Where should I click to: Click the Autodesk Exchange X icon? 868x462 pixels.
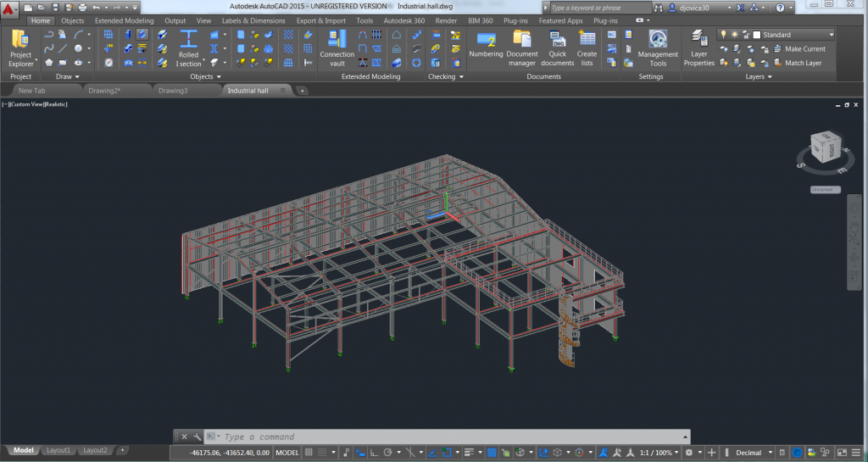pos(740,8)
